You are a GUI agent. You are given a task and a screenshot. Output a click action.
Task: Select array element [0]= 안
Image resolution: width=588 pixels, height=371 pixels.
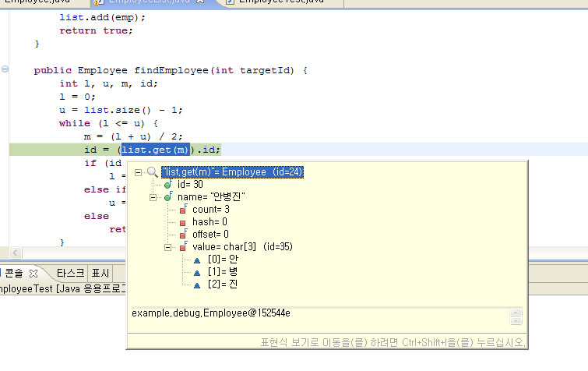(x=223, y=260)
